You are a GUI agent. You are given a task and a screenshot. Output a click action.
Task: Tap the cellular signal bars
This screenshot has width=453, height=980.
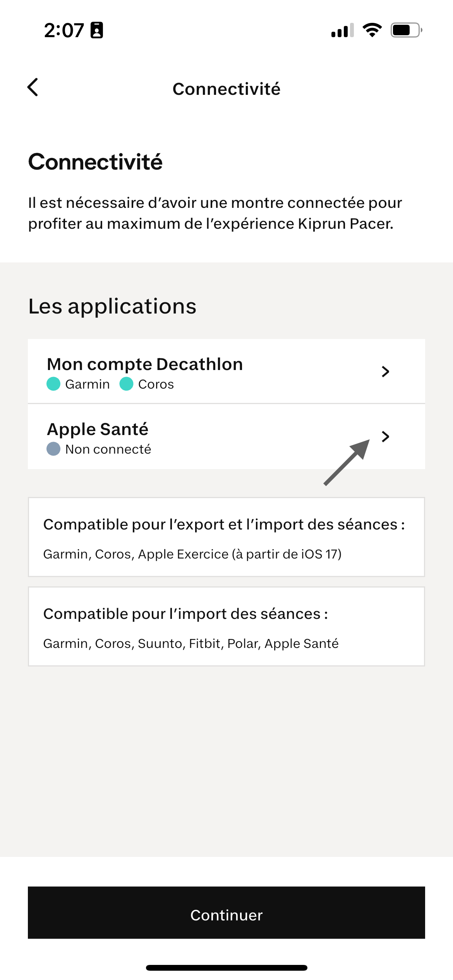point(342,30)
